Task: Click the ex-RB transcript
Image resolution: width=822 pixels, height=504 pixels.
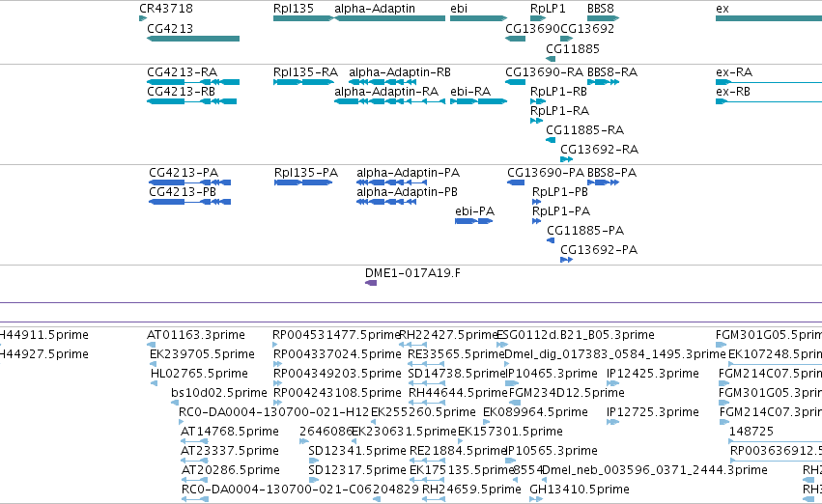Action: [x=769, y=101]
